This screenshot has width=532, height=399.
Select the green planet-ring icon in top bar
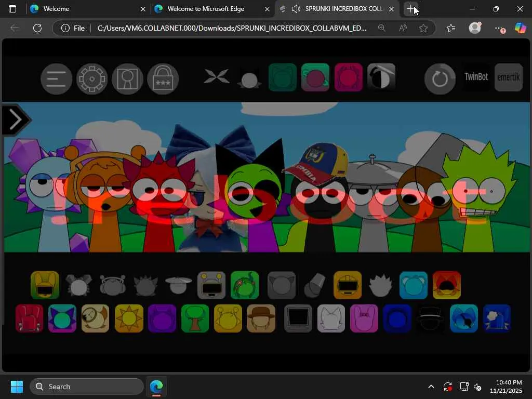(315, 77)
